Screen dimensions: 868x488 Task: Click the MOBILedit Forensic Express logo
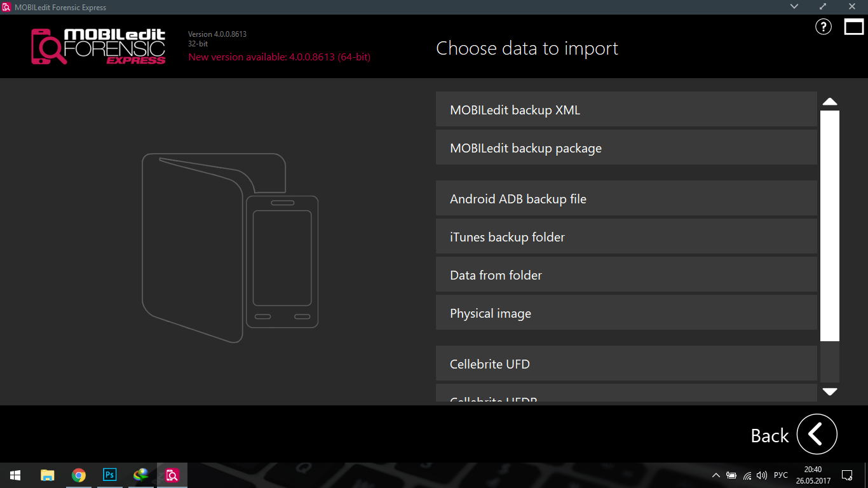tap(98, 46)
